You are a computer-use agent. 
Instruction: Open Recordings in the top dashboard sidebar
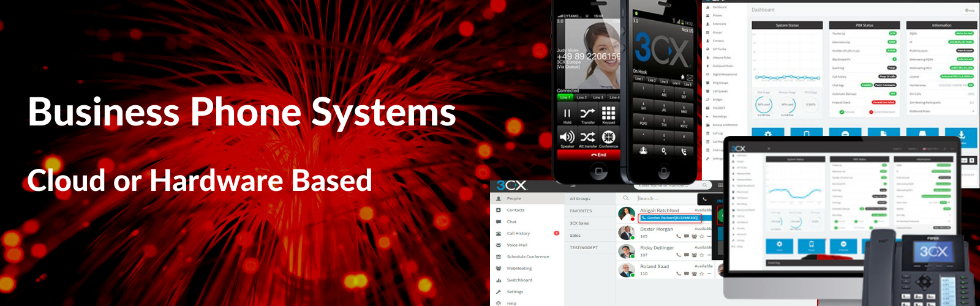click(719, 116)
